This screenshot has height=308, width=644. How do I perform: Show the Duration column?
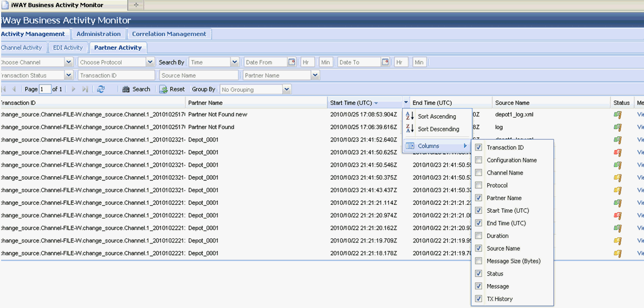pos(479,236)
